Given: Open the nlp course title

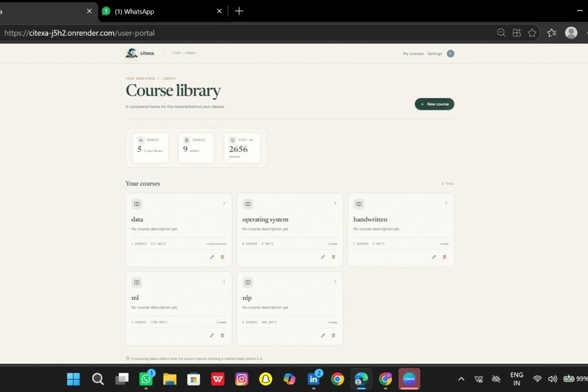Looking at the screenshot, I should (247, 298).
